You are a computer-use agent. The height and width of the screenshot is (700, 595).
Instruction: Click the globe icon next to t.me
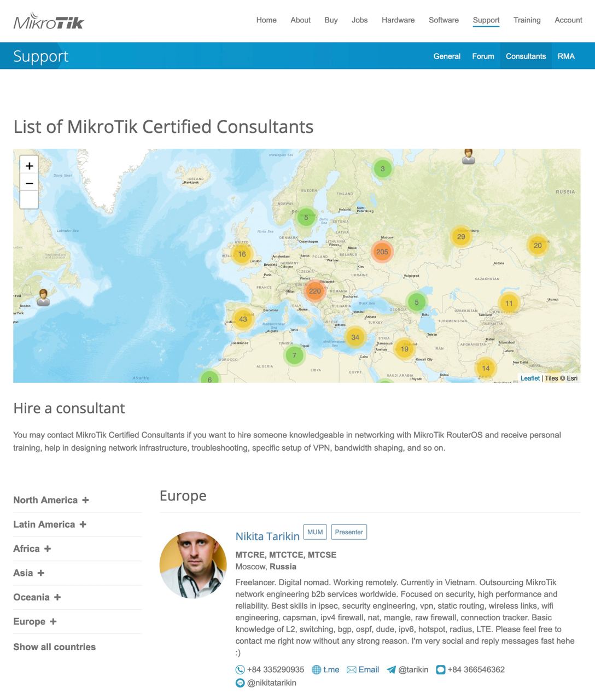(316, 670)
